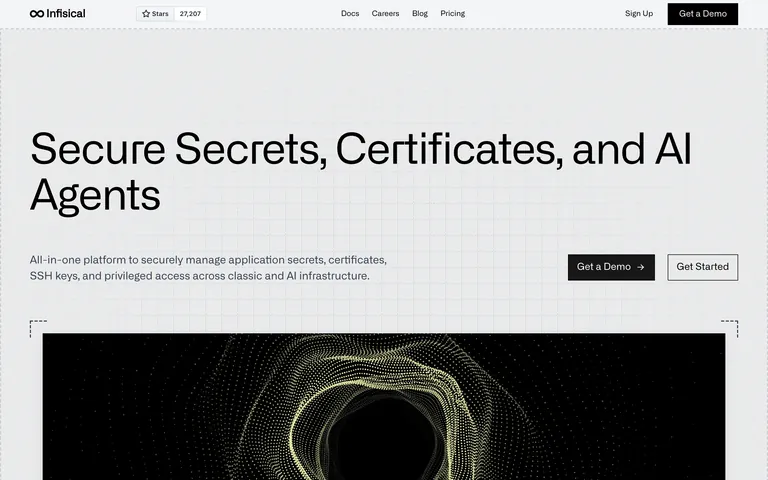Go to the Careers page

[x=385, y=14]
